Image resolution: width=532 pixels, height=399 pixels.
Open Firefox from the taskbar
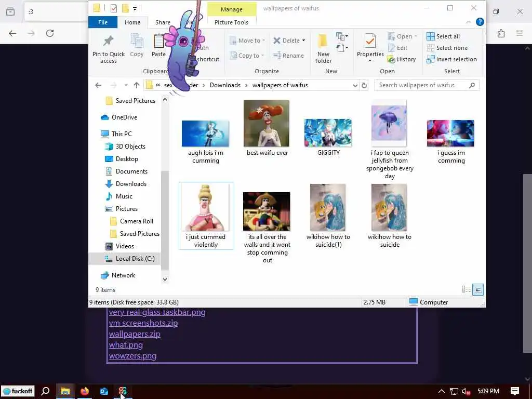(85, 391)
